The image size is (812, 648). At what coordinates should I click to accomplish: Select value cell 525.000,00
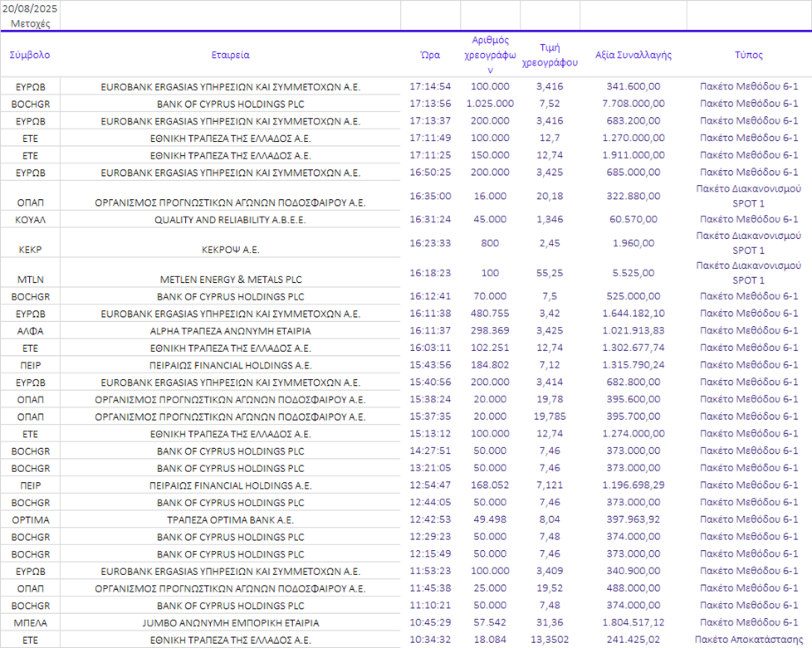click(x=633, y=296)
